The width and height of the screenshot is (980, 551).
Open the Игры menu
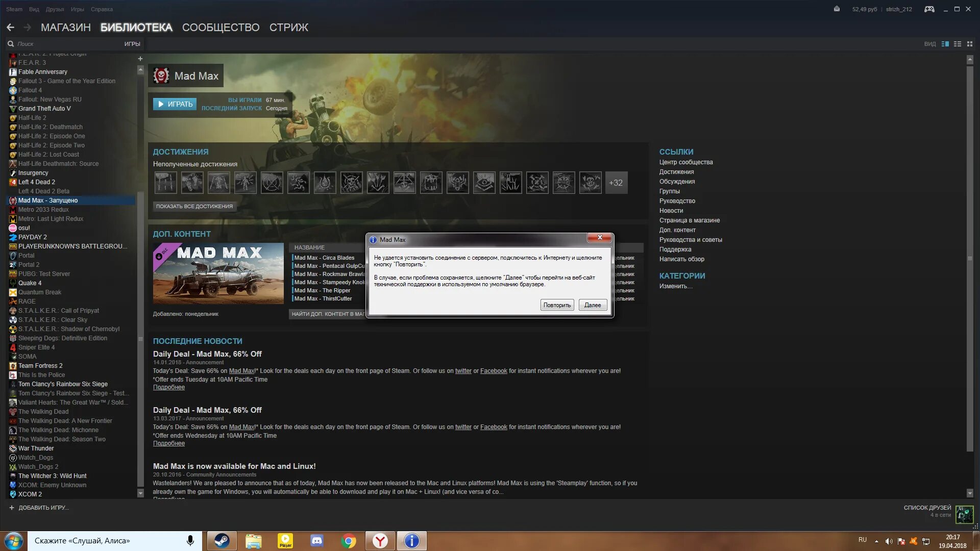(78, 9)
